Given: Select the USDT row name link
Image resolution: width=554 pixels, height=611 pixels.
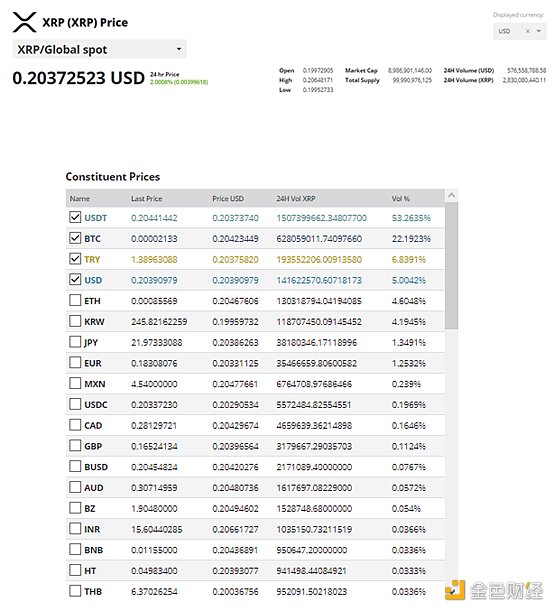Looking at the screenshot, I should click(95, 218).
